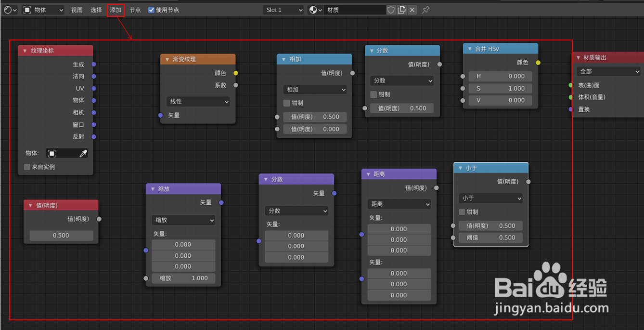Screen dimensions: 644x330
Task: Click 0.500 field in red 值(明度) node
Action: click(x=61, y=236)
